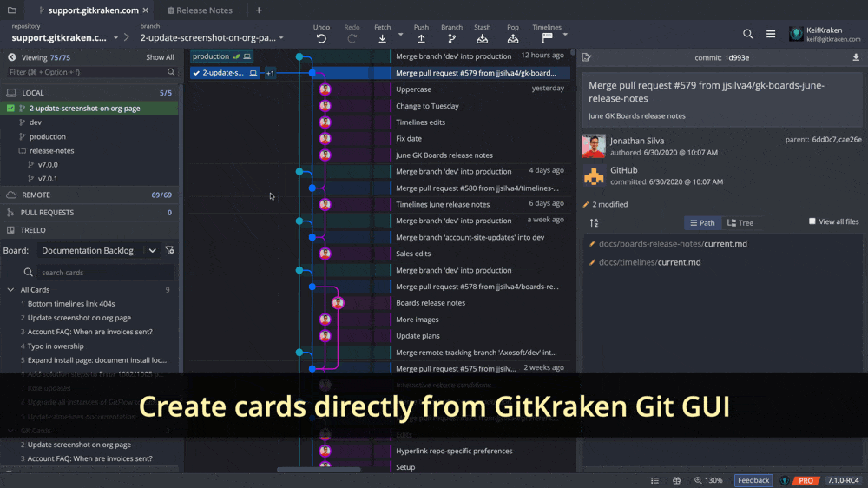Select the v7.0.1 branch
The height and width of the screenshot is (488, 868).
coord(48,178)
